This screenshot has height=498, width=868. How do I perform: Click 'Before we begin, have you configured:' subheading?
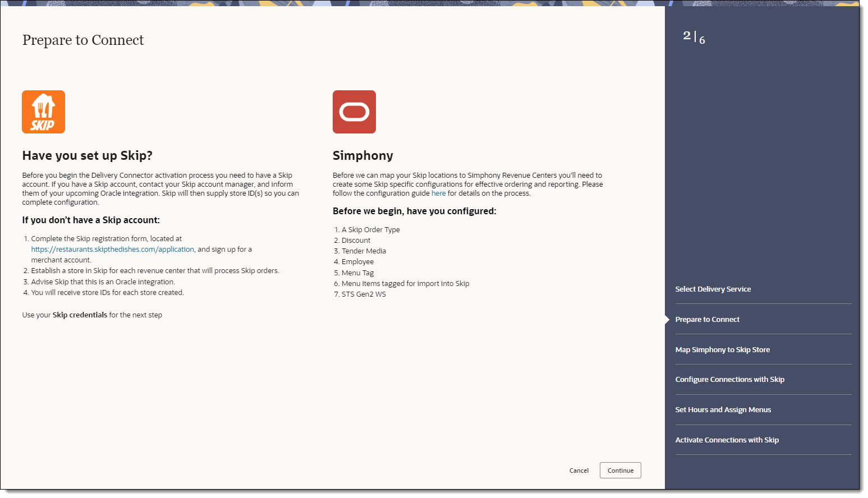tap(415, 211)
